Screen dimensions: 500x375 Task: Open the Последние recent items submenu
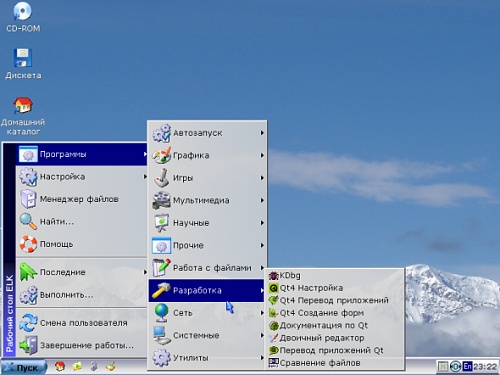click(x=82, y=272)
